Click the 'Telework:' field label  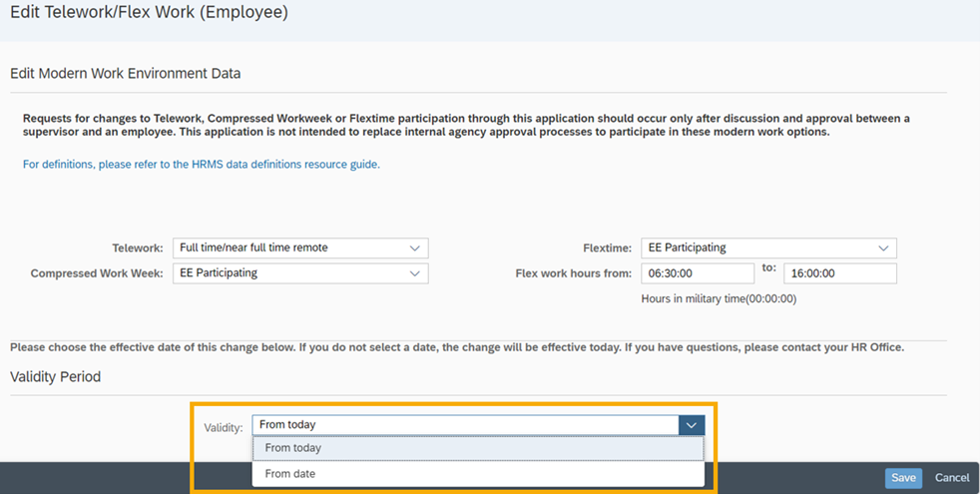(138, 247)
